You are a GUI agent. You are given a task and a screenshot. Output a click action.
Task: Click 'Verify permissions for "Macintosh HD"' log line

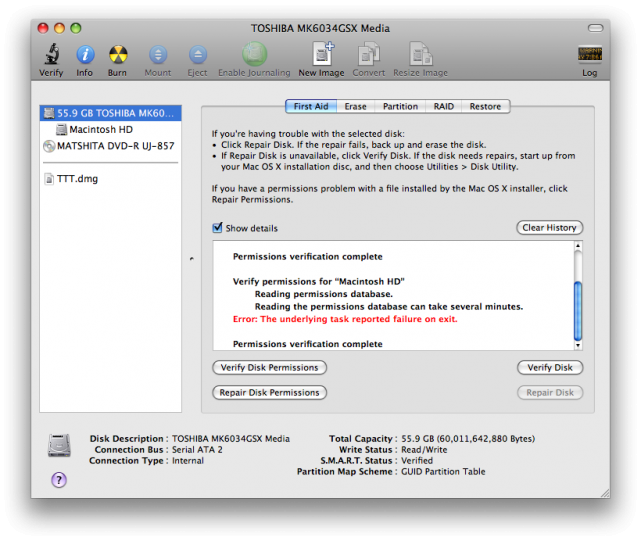click(x=318, y=282)
